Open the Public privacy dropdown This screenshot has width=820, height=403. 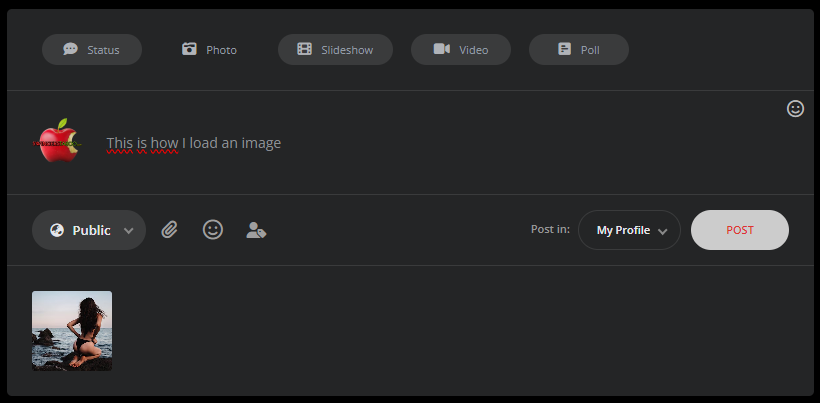pos(89,230)
